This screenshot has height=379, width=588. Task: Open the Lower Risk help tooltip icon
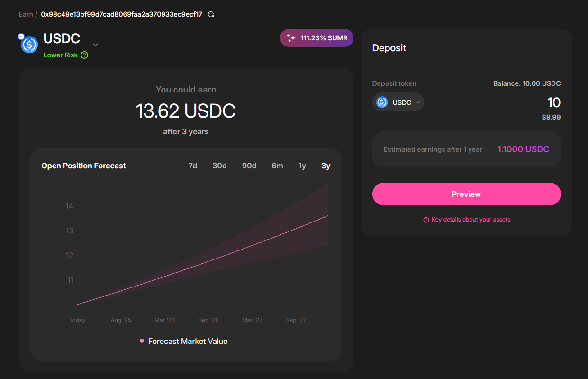pyautogui.click(x=84, y=55)
